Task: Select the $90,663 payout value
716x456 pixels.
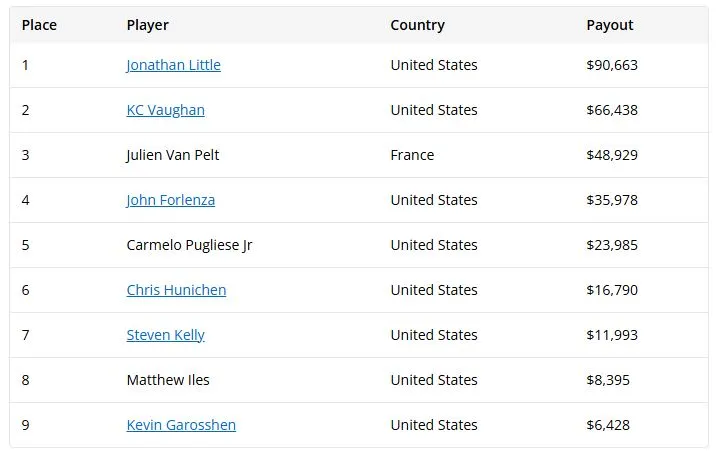Action: click(612, 65)
